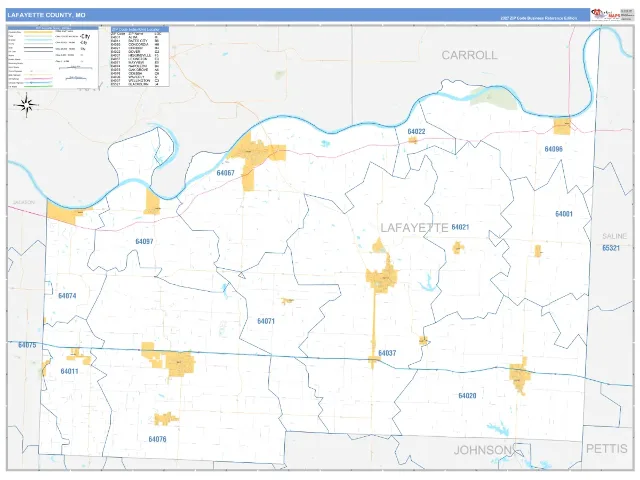Select the SALINE county label
The image size is (640, 480).
pos(614,236)
